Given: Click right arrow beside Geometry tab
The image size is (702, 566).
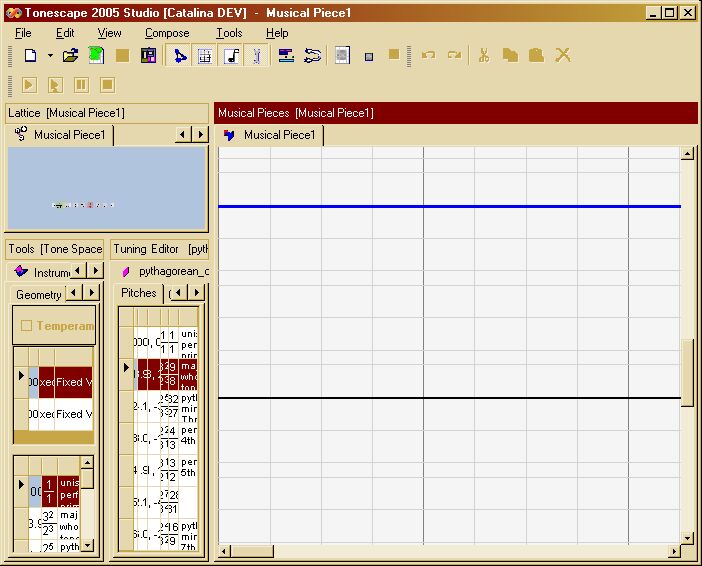Looking at the screenshot, I should pos(92,293).
